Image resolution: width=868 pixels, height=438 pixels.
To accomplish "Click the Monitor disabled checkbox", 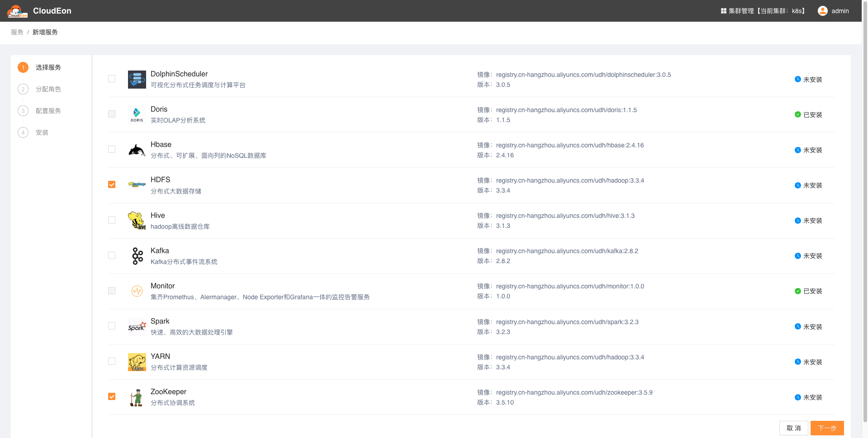I will pyautogui.click(x=112, y=291).
